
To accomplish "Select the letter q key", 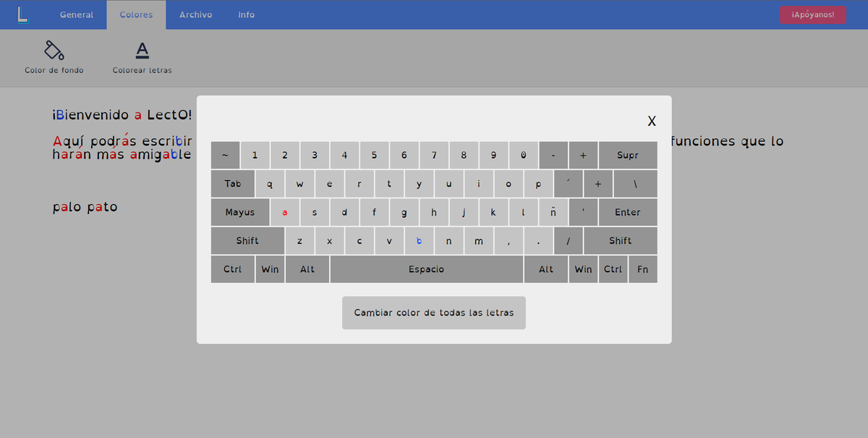I will click(270, 184).
